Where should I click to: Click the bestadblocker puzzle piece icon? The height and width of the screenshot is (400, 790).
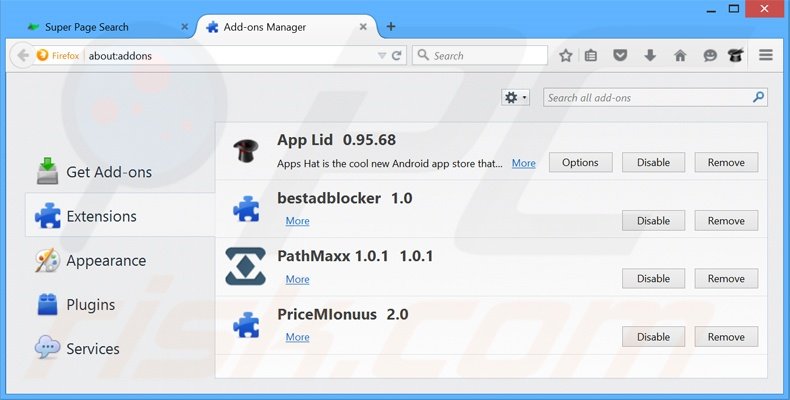246,209
